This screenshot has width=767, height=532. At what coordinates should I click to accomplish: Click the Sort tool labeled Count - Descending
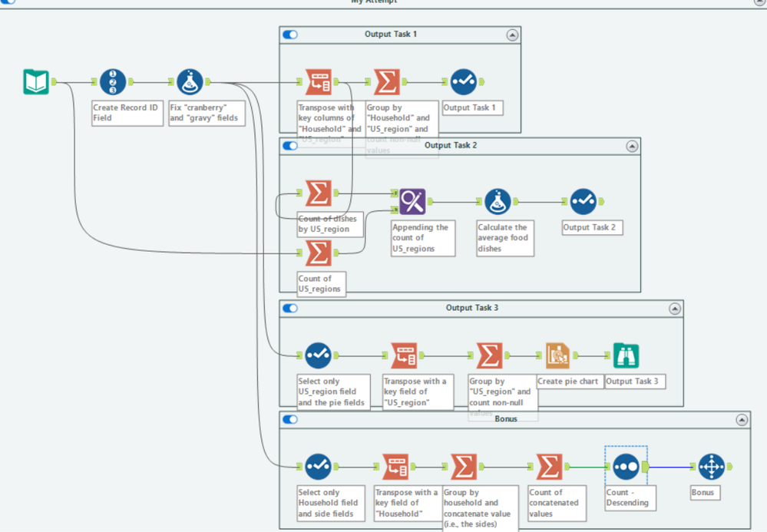626,467
